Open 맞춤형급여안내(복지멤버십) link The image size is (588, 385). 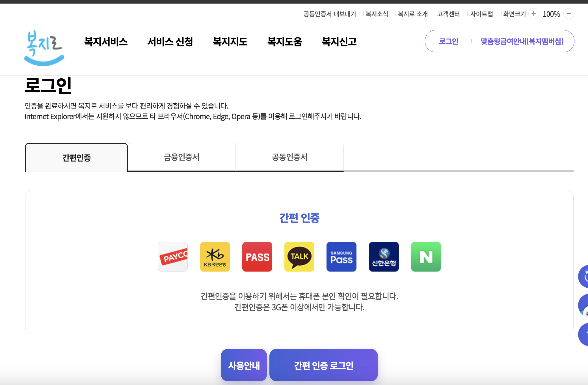pyautogui.click(x=522, y=41)
